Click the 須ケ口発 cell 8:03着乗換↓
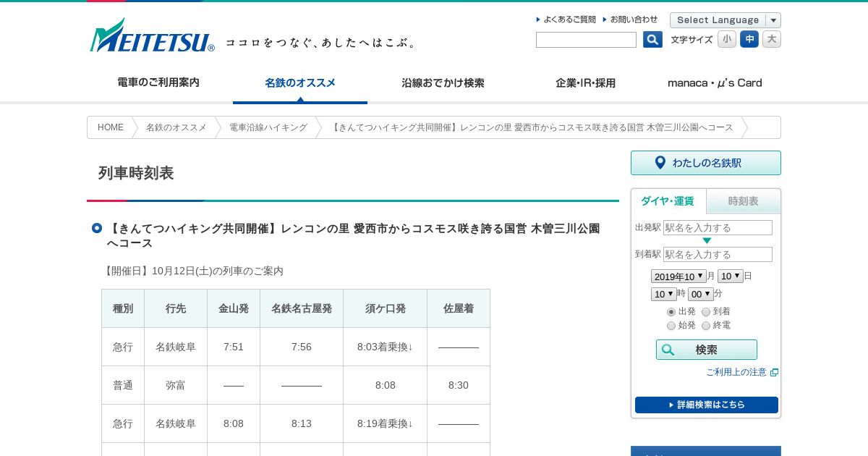 tap(385, 347)
